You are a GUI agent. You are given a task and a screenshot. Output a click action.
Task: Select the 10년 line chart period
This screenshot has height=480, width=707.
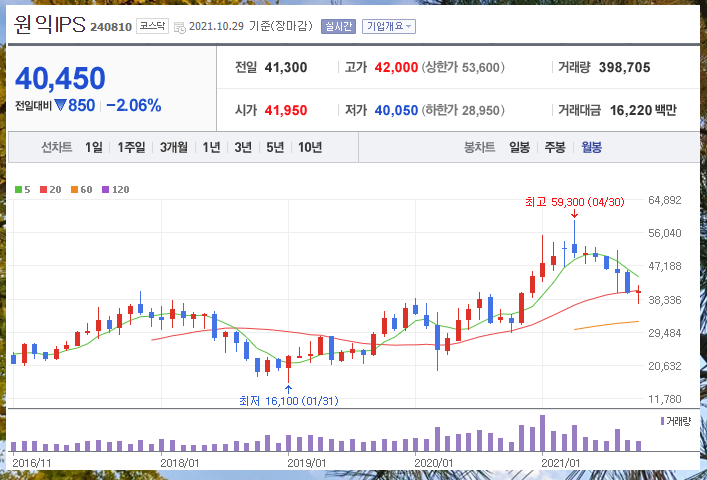click(x=310, y=147)
